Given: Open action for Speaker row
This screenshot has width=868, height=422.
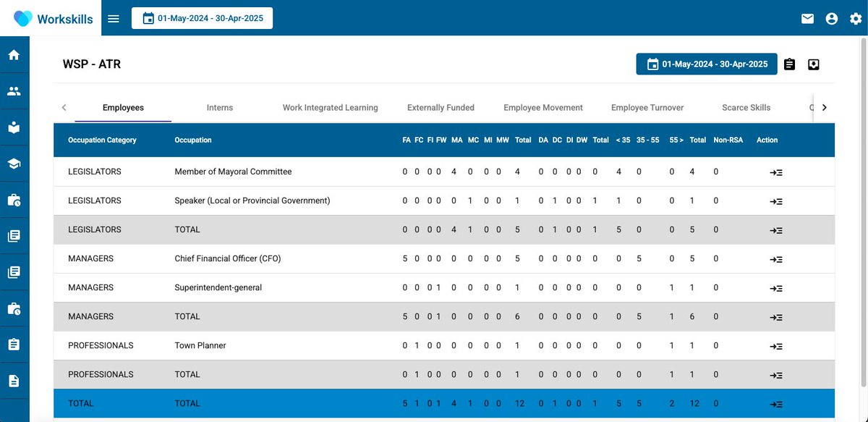Looking at the screenshot, I should pos(776,201).
